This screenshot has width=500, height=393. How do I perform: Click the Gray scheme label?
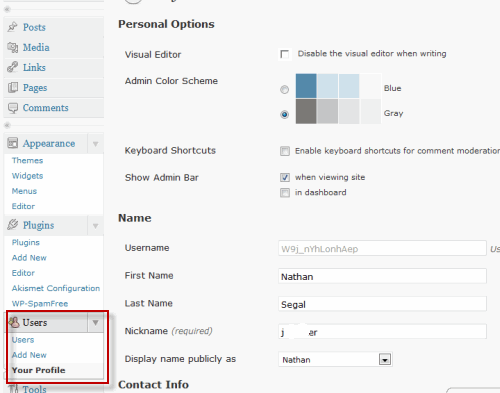point(393,113)
